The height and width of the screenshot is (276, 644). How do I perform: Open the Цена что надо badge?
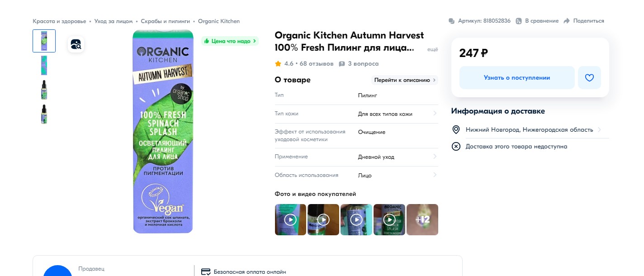point(230,41)
